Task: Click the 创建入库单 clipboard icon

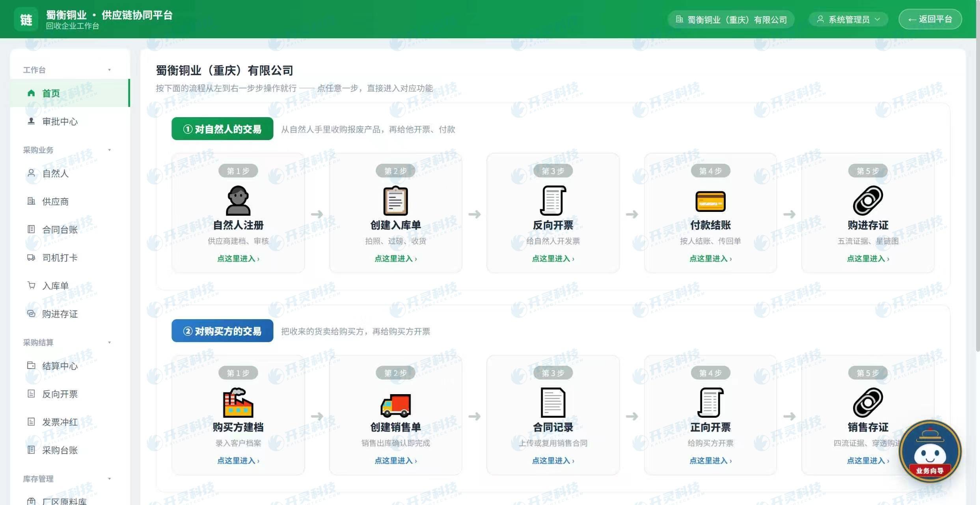Action: coord(395,200)
